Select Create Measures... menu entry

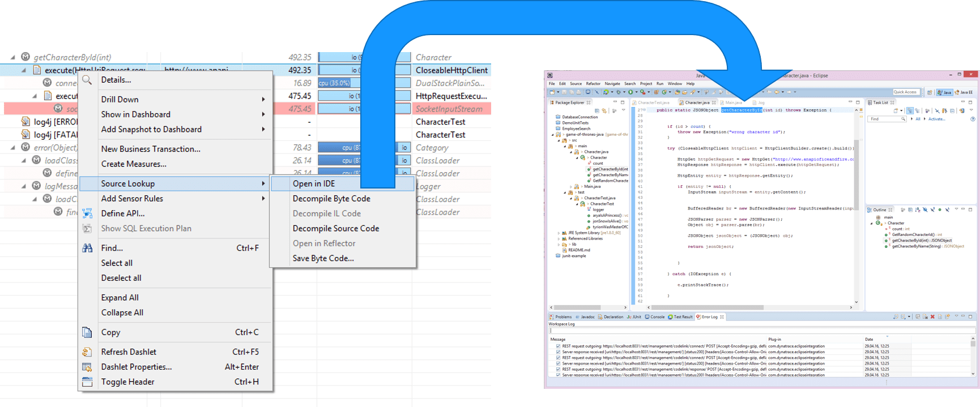click(134, 164)
